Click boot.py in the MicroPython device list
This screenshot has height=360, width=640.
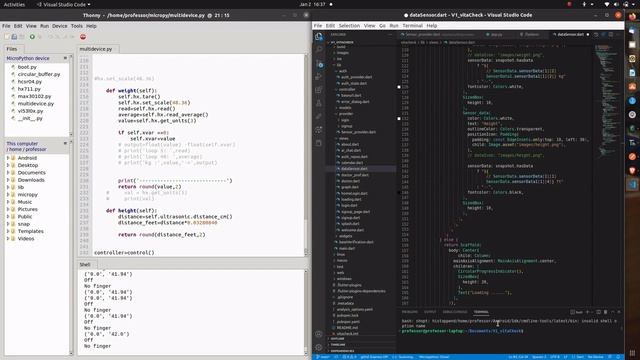pyautogui.click(x=27, y=67)
